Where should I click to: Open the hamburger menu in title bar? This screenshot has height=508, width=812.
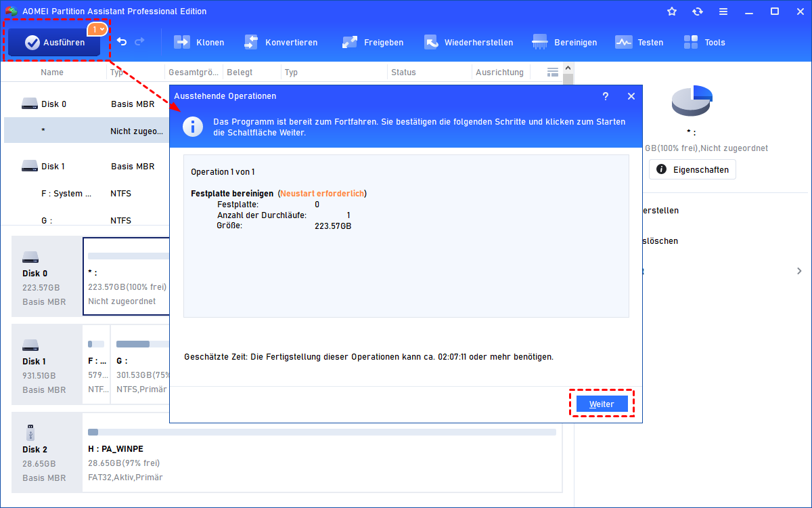[x=723, y=12]
